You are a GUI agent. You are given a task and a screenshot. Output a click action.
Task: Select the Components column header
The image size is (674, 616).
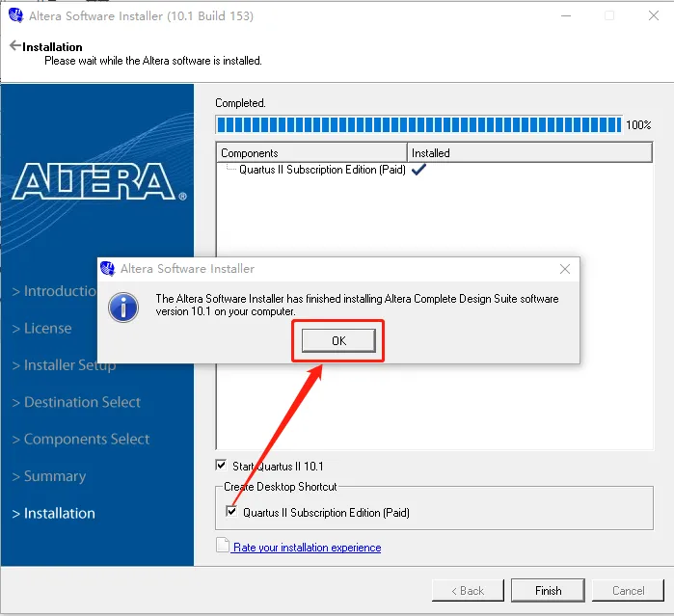(x=311, y=153)
